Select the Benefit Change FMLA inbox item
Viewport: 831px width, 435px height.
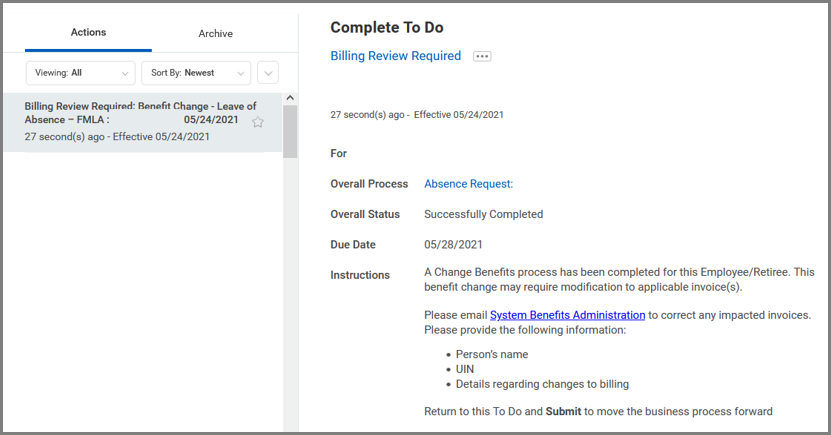tap(130, 121)
